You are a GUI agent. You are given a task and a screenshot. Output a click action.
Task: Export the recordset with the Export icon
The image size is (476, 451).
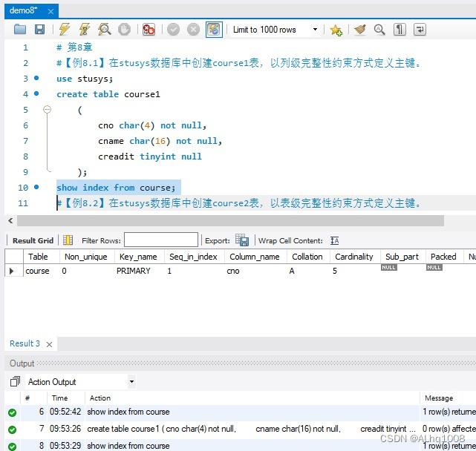(242, 240)
